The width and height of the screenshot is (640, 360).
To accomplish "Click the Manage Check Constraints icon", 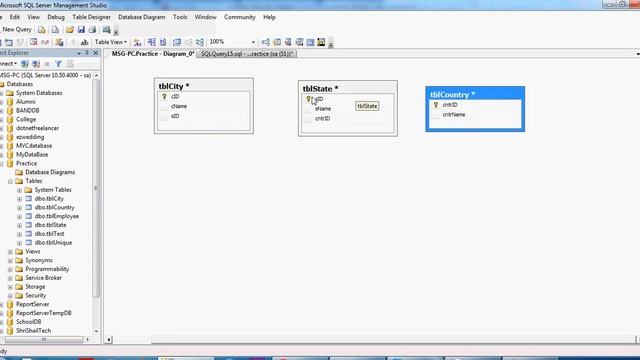I will click(310, 42).
